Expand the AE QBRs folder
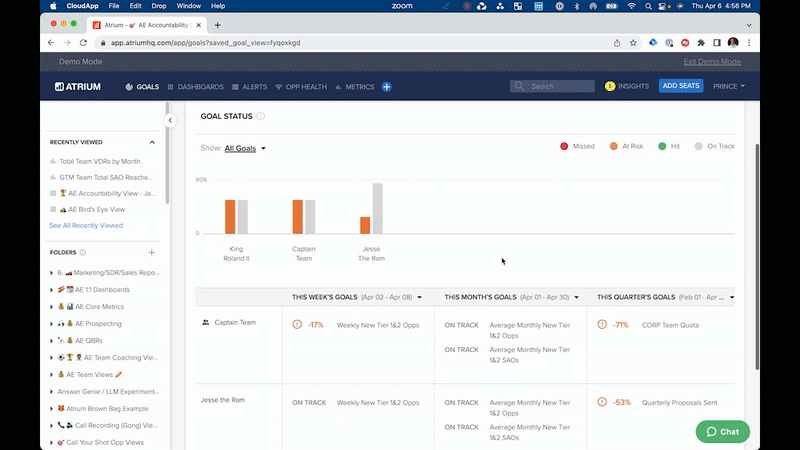 tap(51, 341)
